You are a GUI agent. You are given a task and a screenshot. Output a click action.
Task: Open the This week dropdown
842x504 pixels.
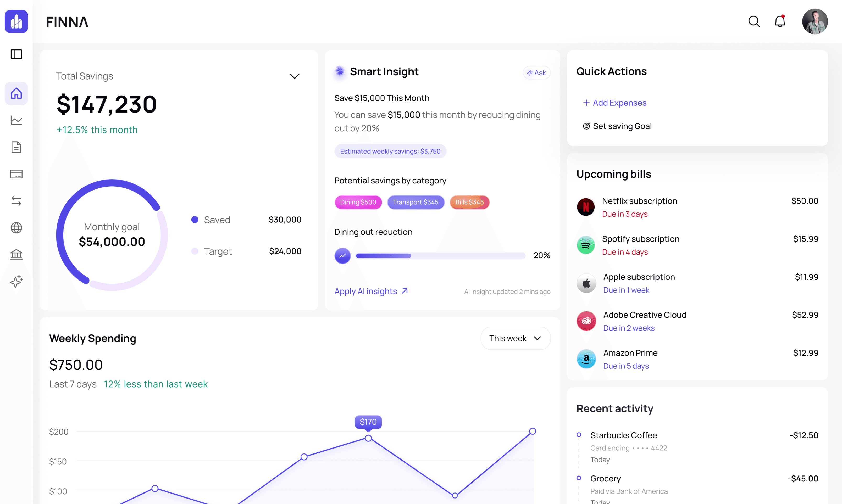pos(515,338)
